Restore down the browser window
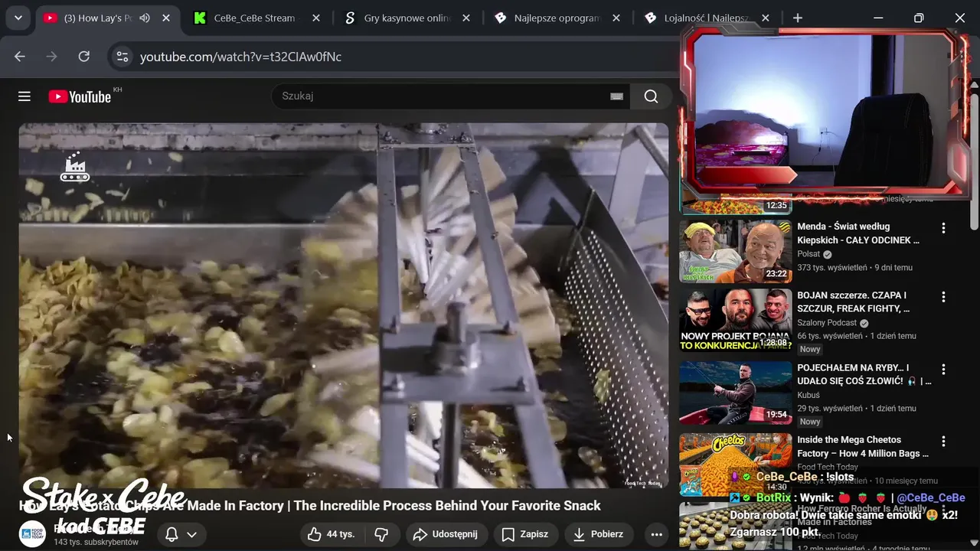 [x=919, y=18]
